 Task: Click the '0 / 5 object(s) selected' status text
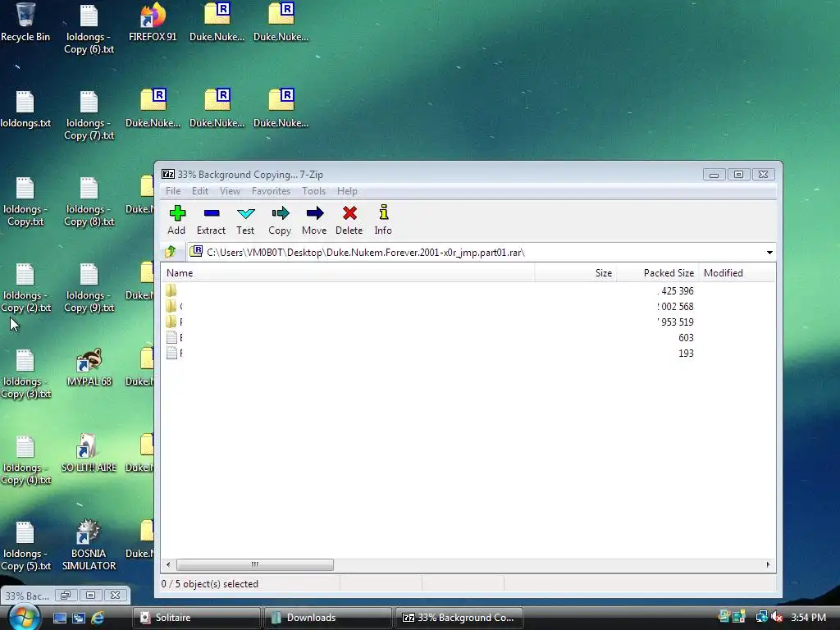tap(209, 584)
